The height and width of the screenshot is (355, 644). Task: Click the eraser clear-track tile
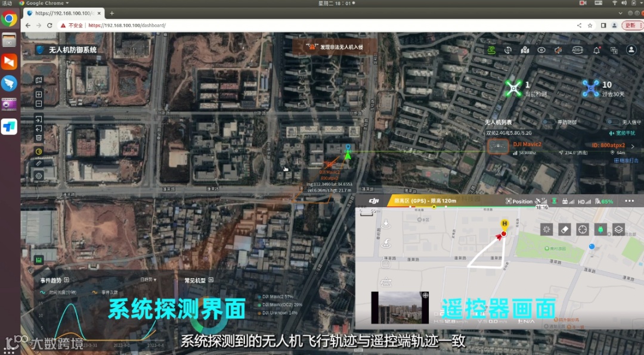coord(564,229)
